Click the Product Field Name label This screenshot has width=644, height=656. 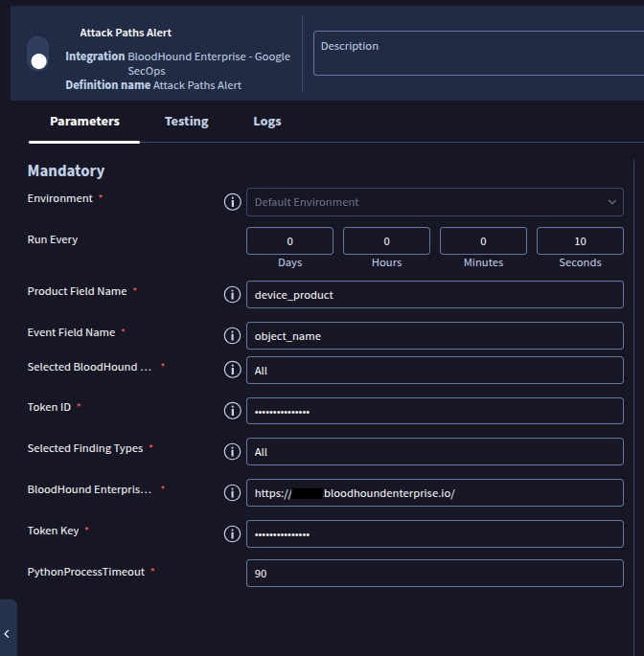point(77,291)
